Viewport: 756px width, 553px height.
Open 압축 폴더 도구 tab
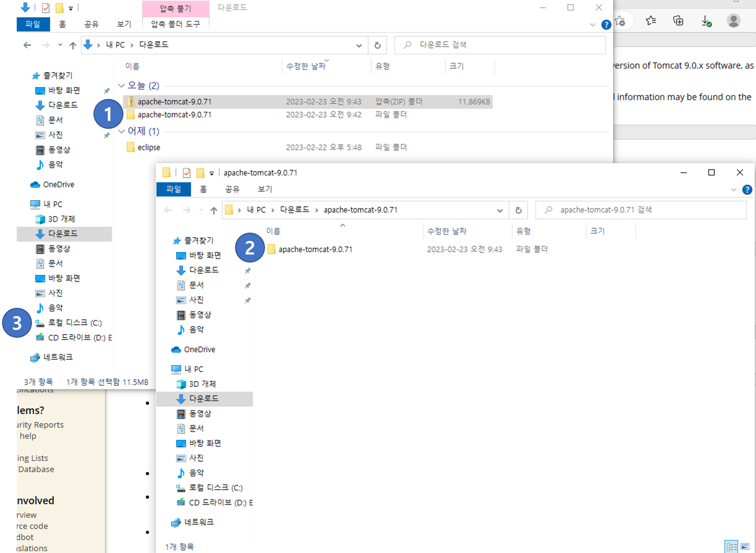(x=175, y=24)
